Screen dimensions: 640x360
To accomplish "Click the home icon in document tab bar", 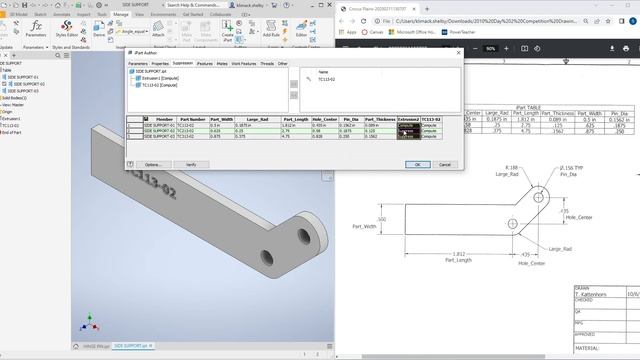I will click(76, 346).
